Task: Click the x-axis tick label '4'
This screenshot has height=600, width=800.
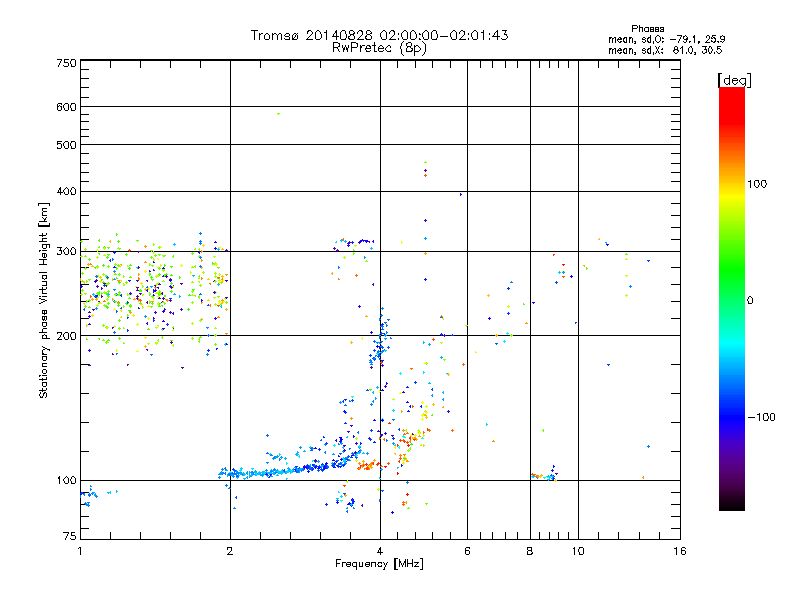Action: click(380, 551)
